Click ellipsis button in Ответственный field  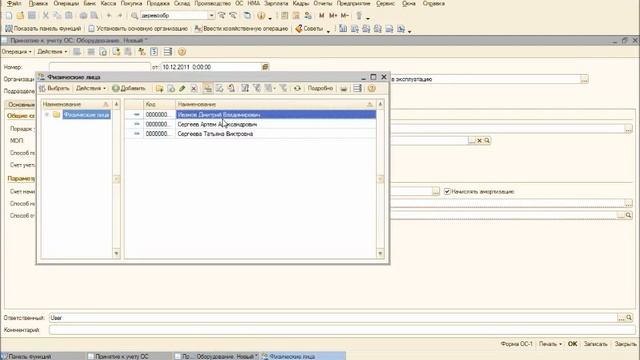tap(622, 318)
